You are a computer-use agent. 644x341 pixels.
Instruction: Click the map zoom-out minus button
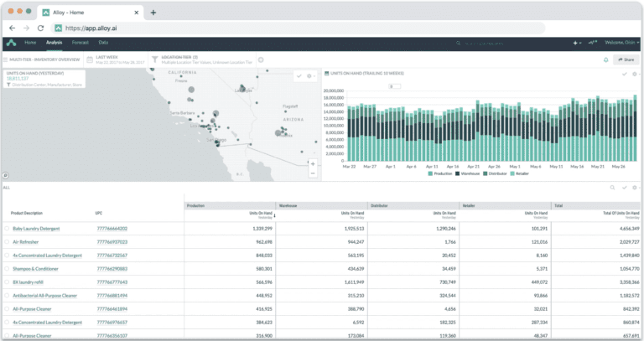[312, 173]
